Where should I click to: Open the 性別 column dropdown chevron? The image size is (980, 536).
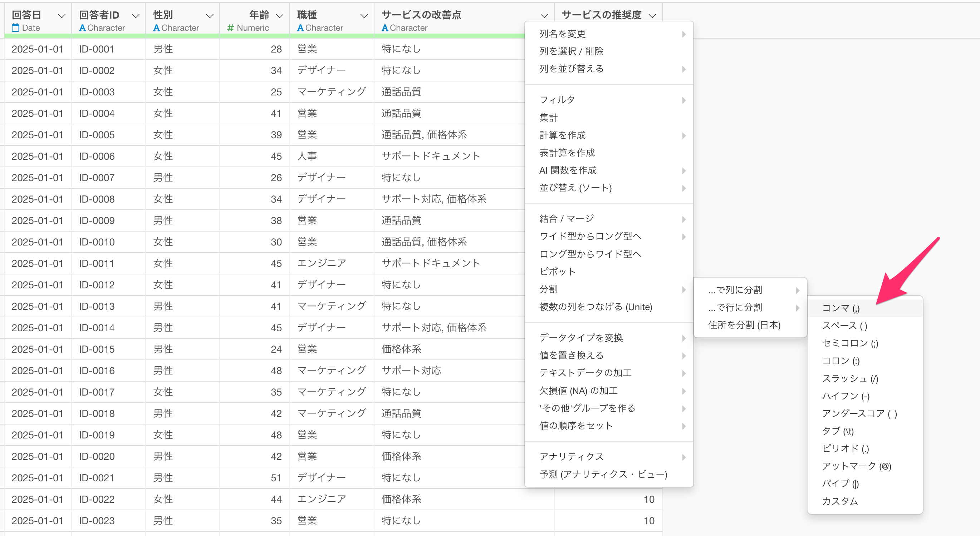coord(209,16)
